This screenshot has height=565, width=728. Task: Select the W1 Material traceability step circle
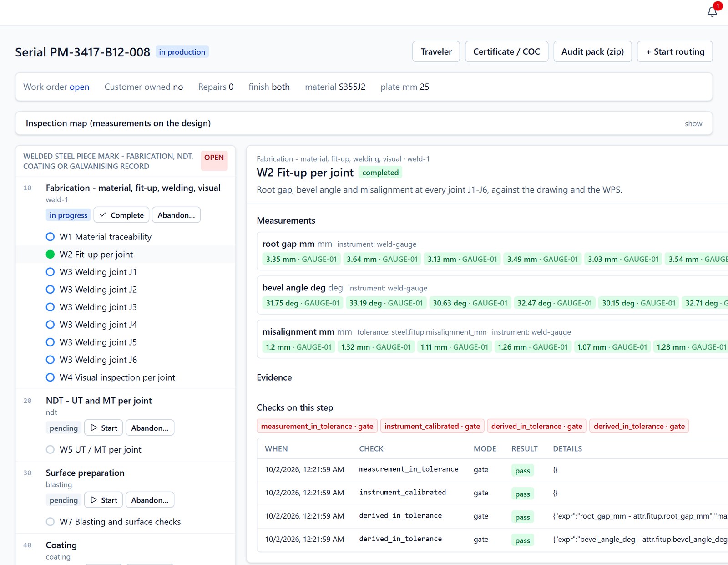(x=50, y=237)
